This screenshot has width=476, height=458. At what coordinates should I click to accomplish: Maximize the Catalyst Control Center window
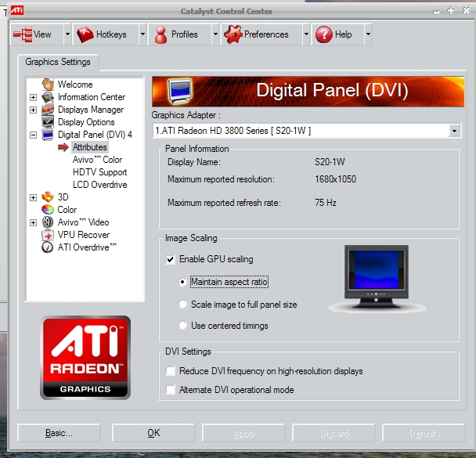point(451,10)
